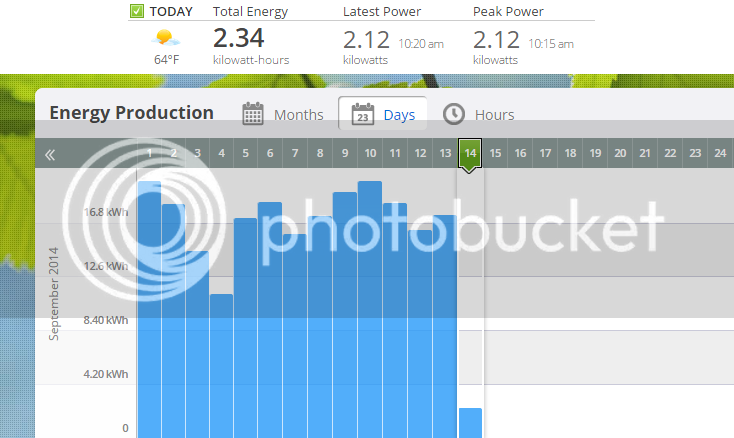Select day 14 marker on timeline
The image size is (734, 438).
[x=470, y=154]
